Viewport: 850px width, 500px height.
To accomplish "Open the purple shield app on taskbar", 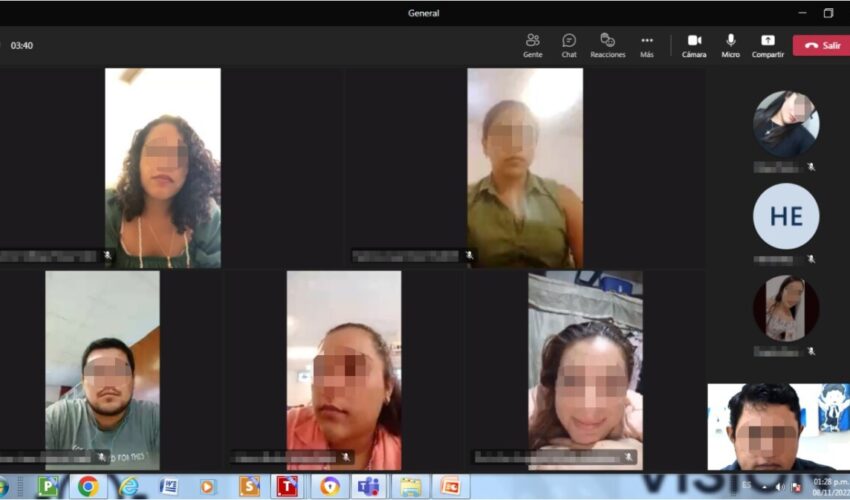I will click(x=329, y=486).
